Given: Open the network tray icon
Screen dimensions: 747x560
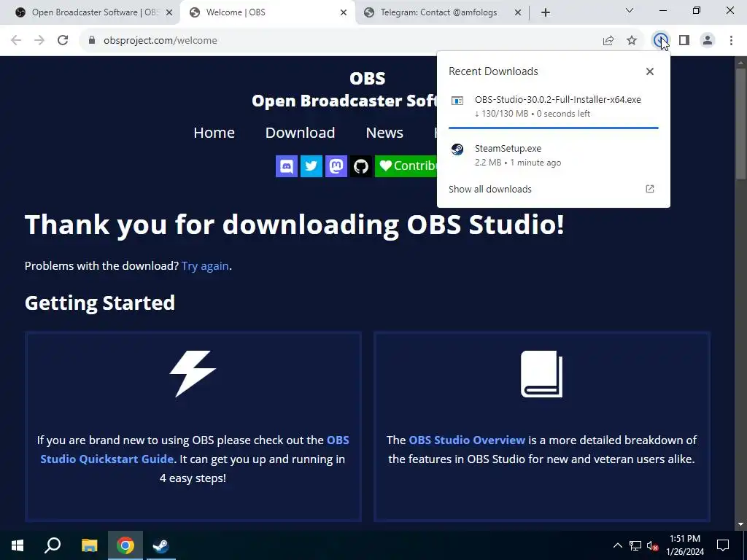Looking at the screenshot, I should 635,545.
